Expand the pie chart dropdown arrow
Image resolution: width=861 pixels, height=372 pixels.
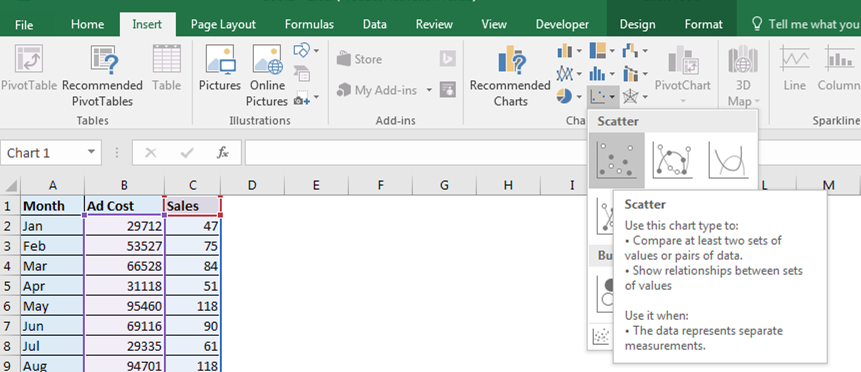[579, 97]
